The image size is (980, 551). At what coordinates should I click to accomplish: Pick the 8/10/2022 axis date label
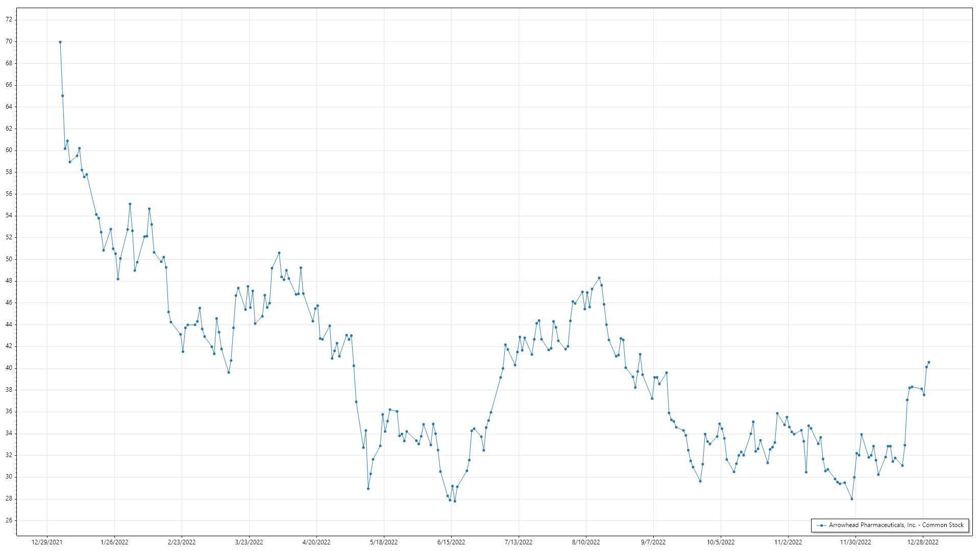tap(586, 542)
